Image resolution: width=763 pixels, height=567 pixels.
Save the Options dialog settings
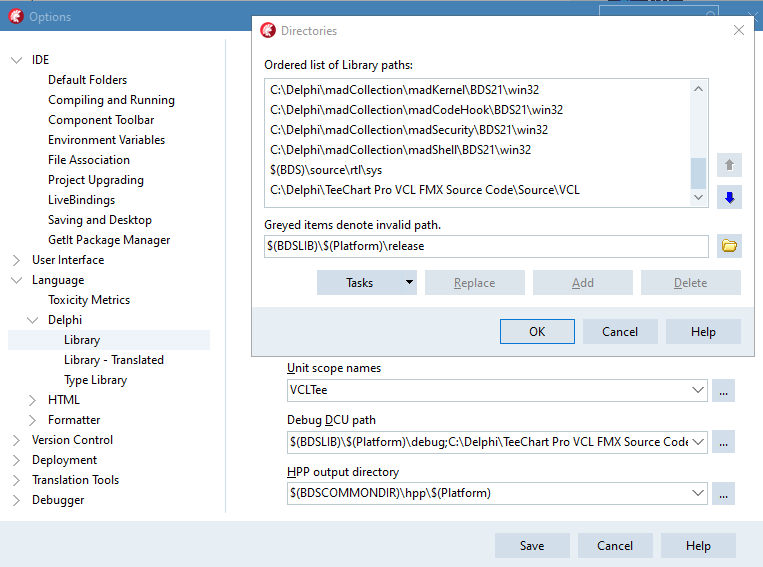[x=532, y=546]
